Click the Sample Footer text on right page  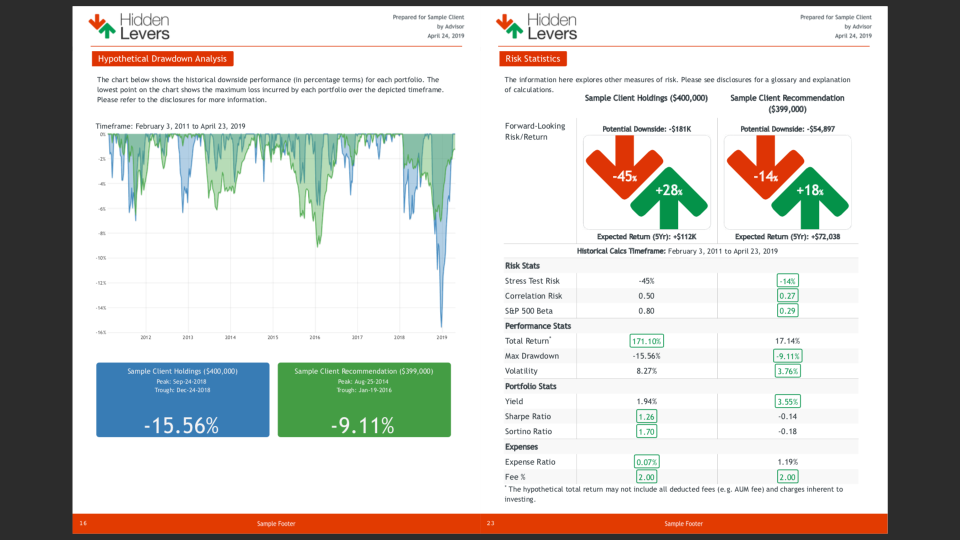tap(683, 524)
